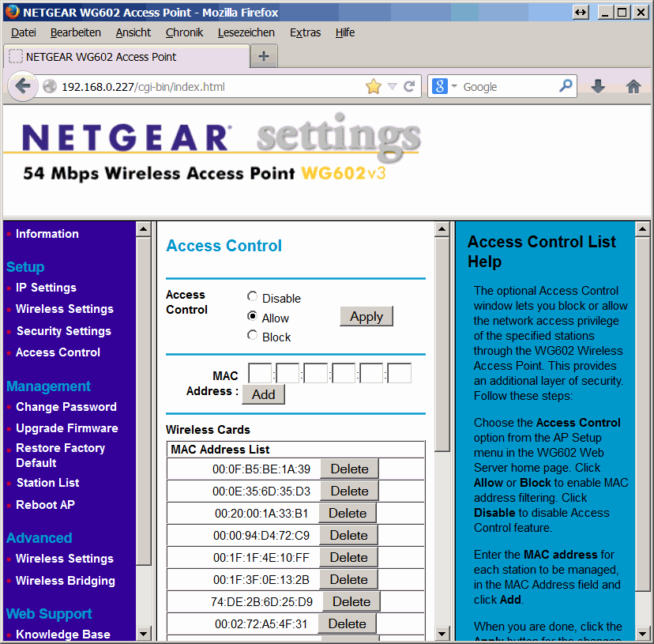
Task: Bookmark page with the star icon
Action: click(x=374, y=87)
